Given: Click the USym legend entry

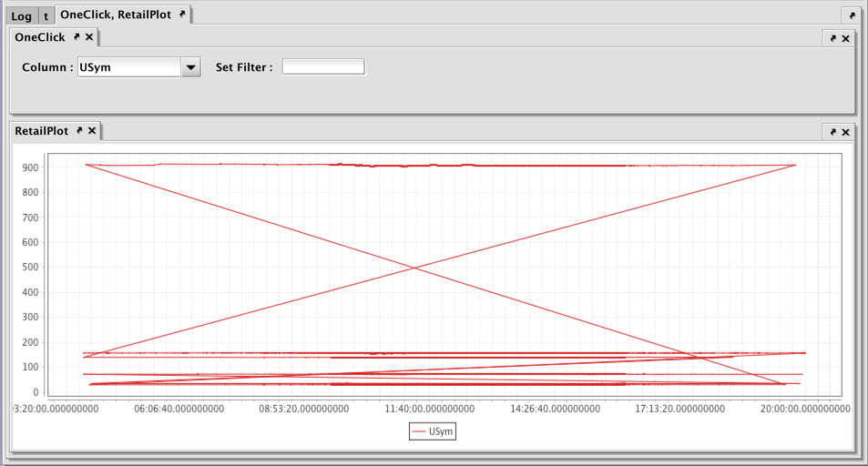Looking at the screenshot, I should click(433, 431).
